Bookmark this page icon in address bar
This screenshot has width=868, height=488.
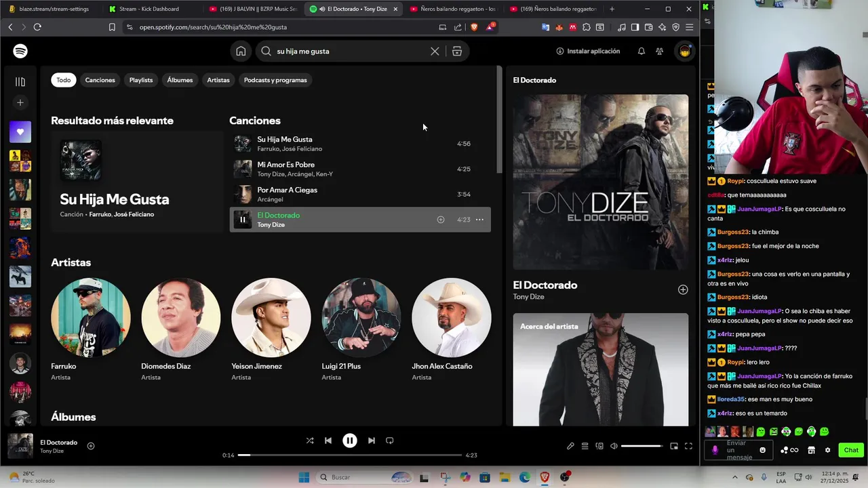(x=112, y=27)
